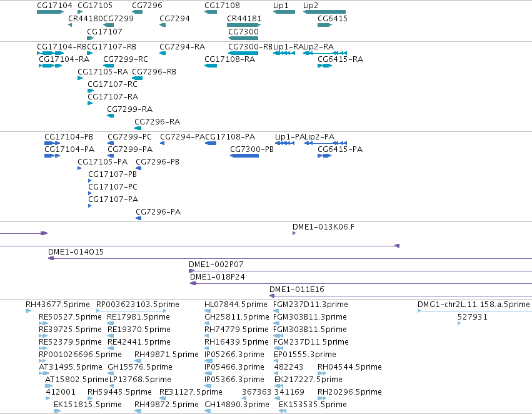Select the Lip2 gene arrow

324,12
